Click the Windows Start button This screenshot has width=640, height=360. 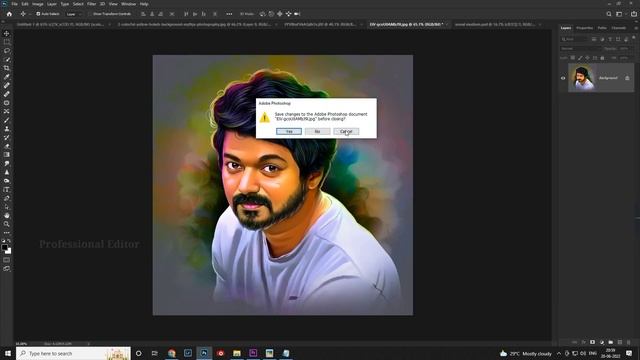click(8, 353)
